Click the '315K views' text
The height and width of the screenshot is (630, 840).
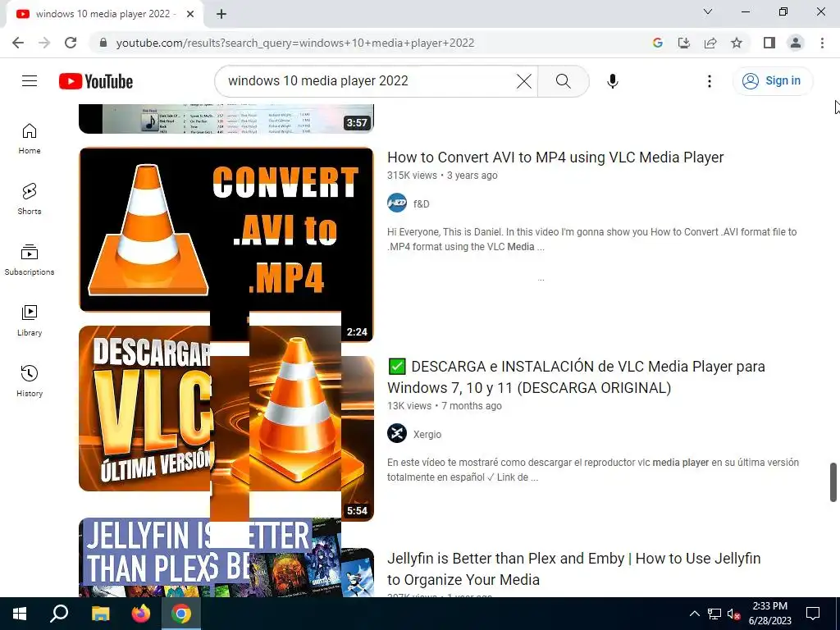[x=412, y=176]
